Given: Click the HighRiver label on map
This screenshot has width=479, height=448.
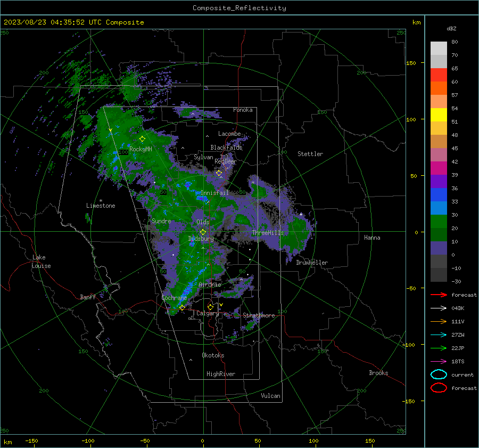Looking at the screenshot, I should click(x=221, y=374).
